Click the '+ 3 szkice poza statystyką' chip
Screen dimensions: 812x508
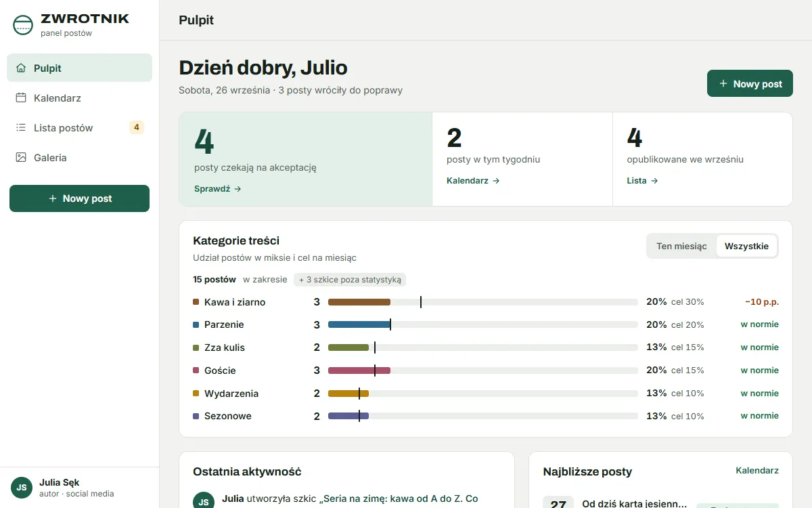point(350,279)
